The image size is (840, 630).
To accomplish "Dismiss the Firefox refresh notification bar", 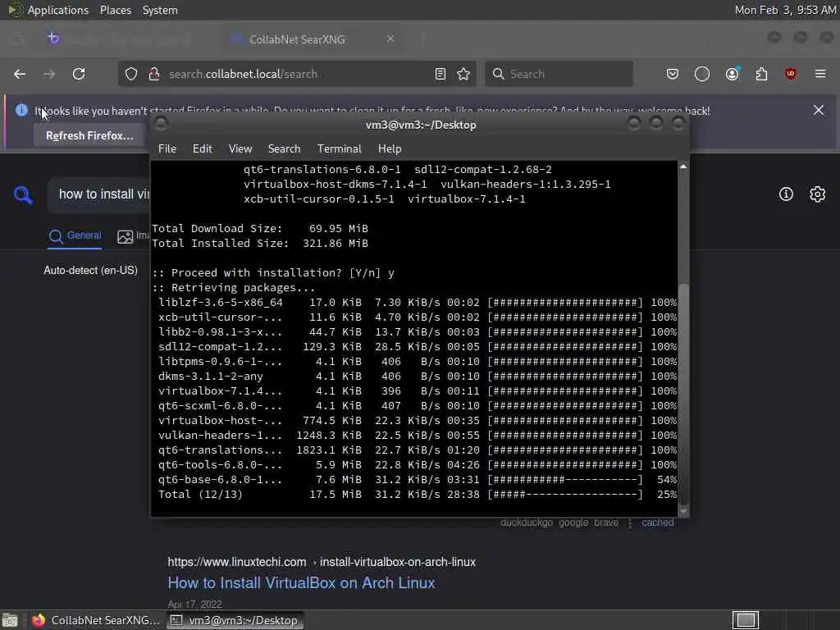I will 819,111.
